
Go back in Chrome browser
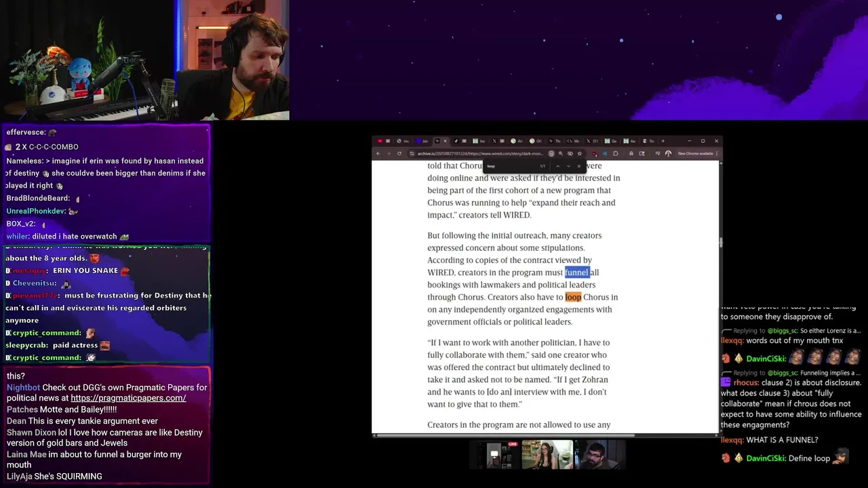378,153
